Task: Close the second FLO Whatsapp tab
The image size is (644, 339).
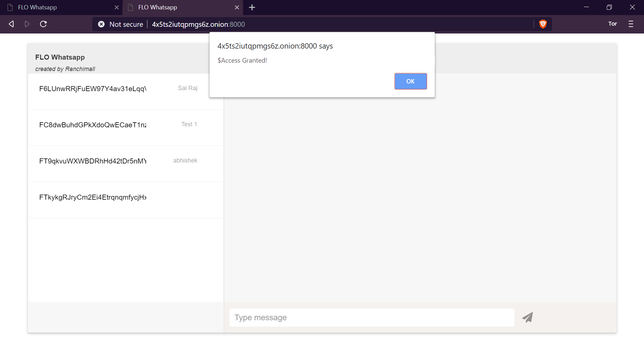Action: (237, 7)
